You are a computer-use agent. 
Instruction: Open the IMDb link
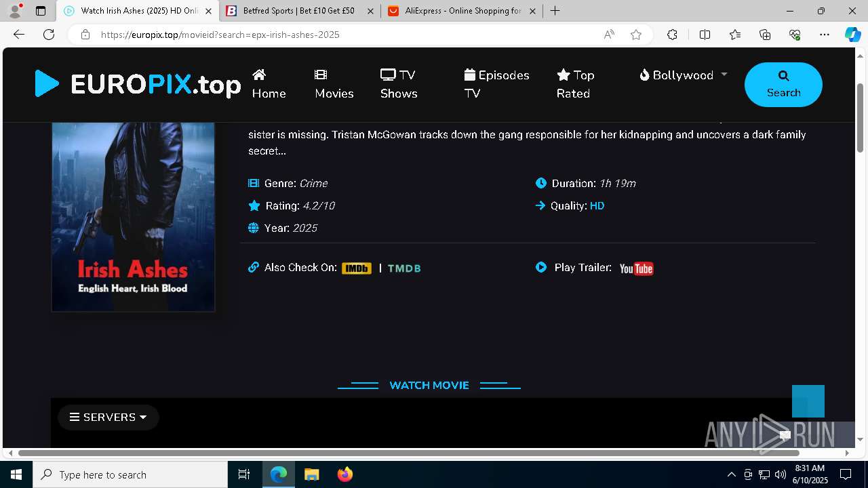click(x=357, y=268)
